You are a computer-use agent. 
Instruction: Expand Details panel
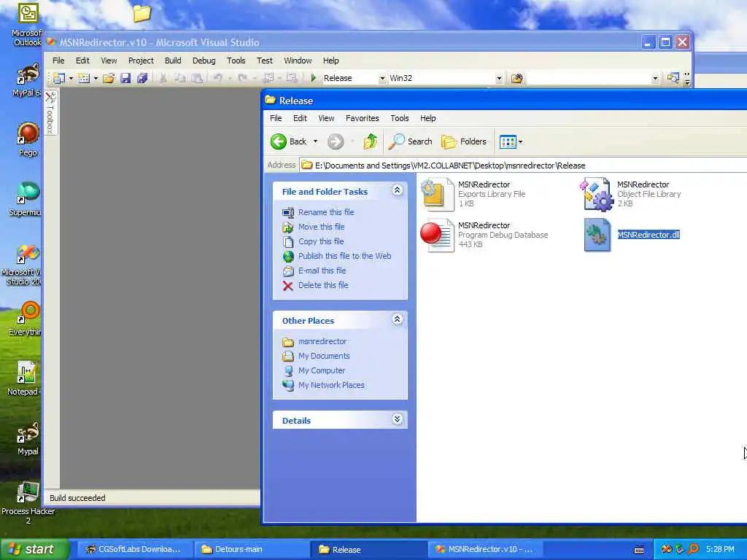pyautogui.click(x=398, y=419)
